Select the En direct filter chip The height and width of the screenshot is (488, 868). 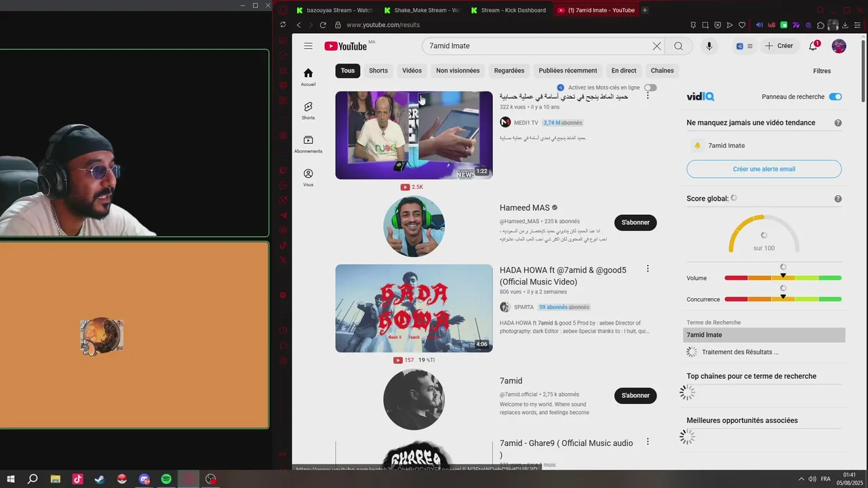624,70
